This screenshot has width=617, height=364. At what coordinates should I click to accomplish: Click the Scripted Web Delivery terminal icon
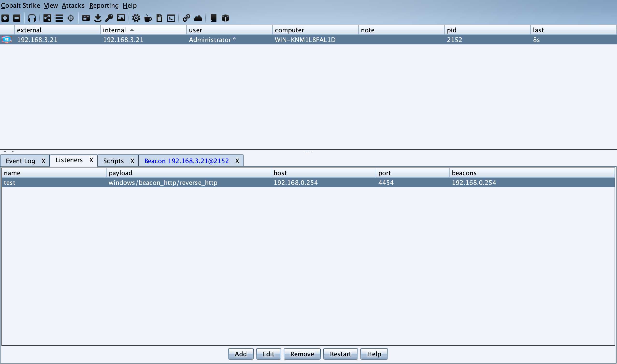171,18
